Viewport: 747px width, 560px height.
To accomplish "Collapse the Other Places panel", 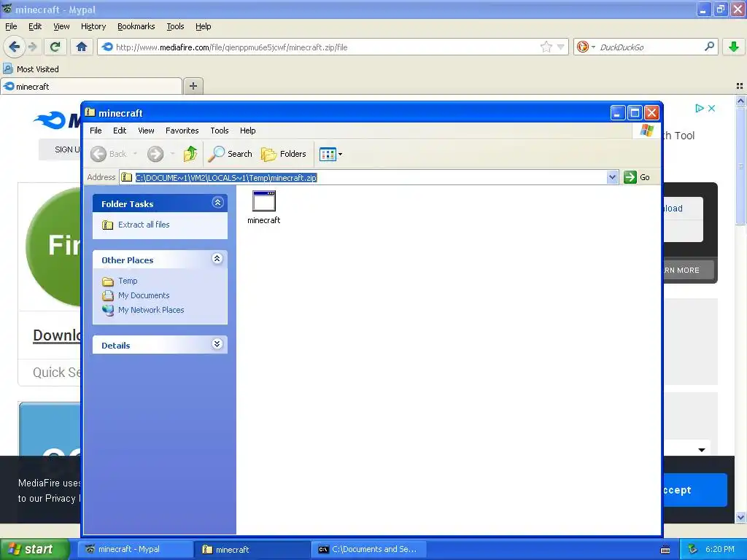I will [x=217, y=259].
